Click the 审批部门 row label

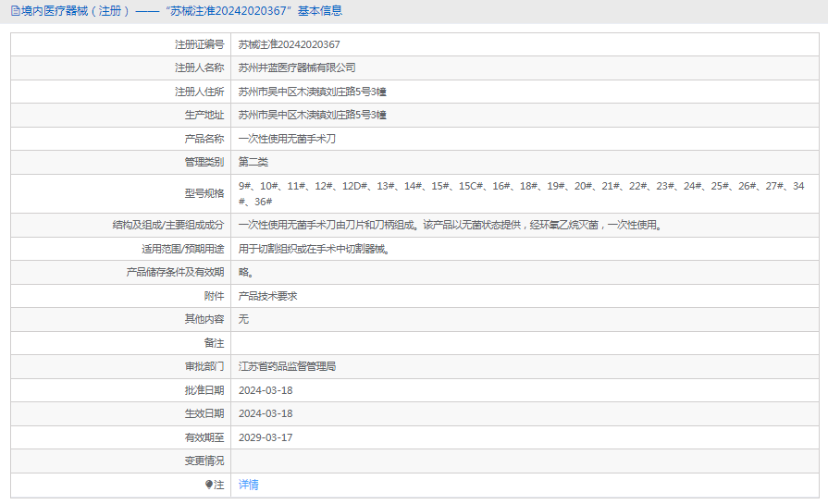(x=204, y=365)
